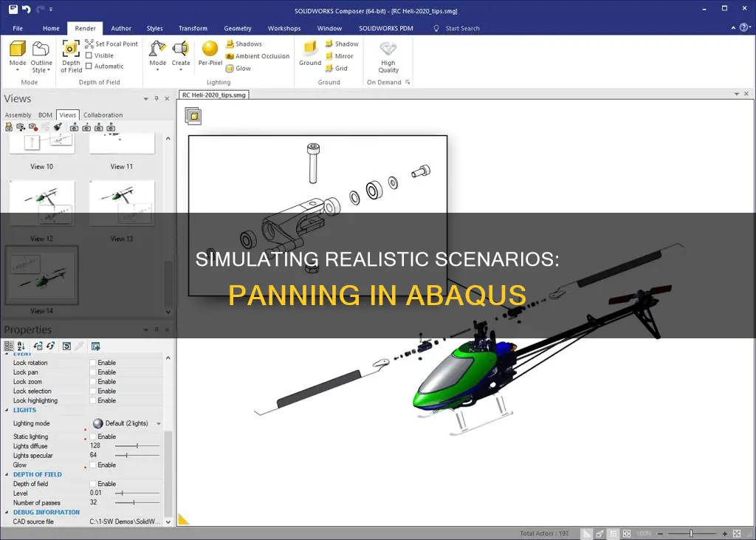
Task: Click the Undo arrow in title bar
Action: (x=26, y=9)
